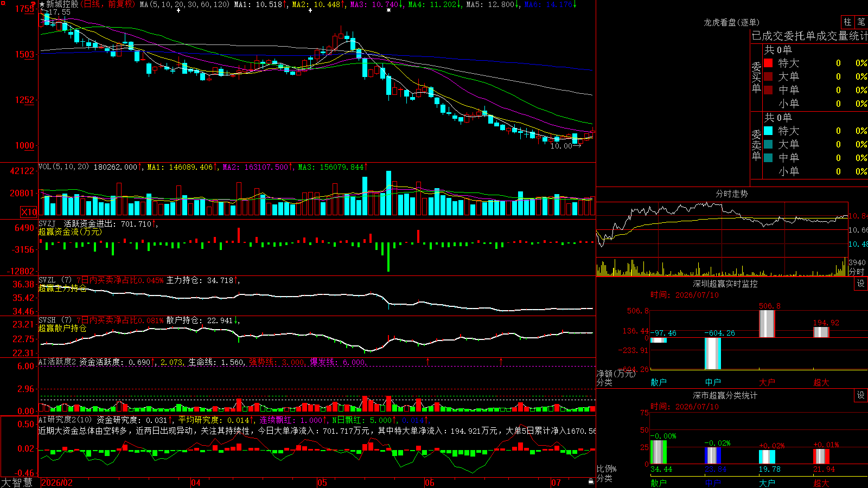Switch order view to 柱 (bar) mode
The image size is (868, 488).
[x=847, y=22]
